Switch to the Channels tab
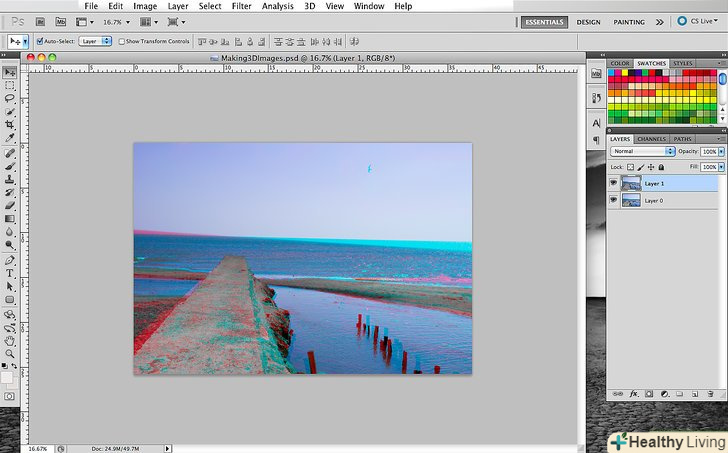The width and height of the screenshot is (728, 453). (x=652, y=139)
